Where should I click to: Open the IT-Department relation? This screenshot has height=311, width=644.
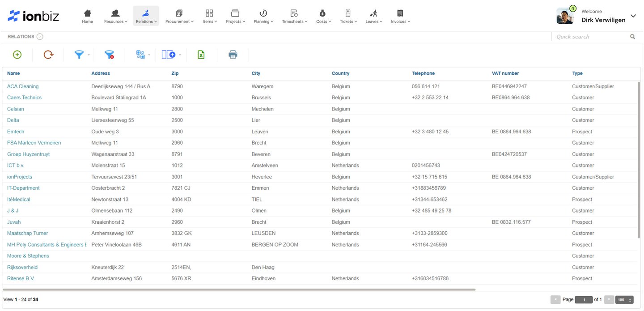pos(23,188)
